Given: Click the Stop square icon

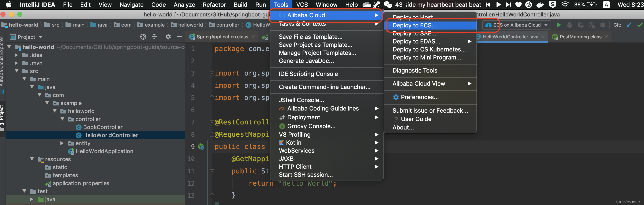Looking at the screenshot, I should pos(603,25).
